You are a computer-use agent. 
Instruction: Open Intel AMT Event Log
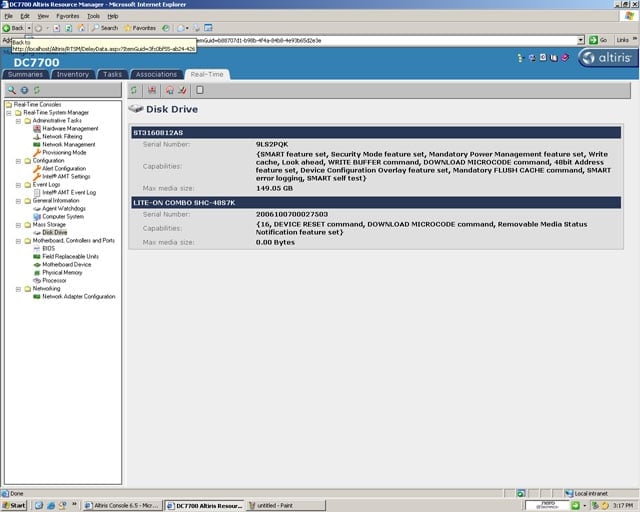click(x=69, y=192)
